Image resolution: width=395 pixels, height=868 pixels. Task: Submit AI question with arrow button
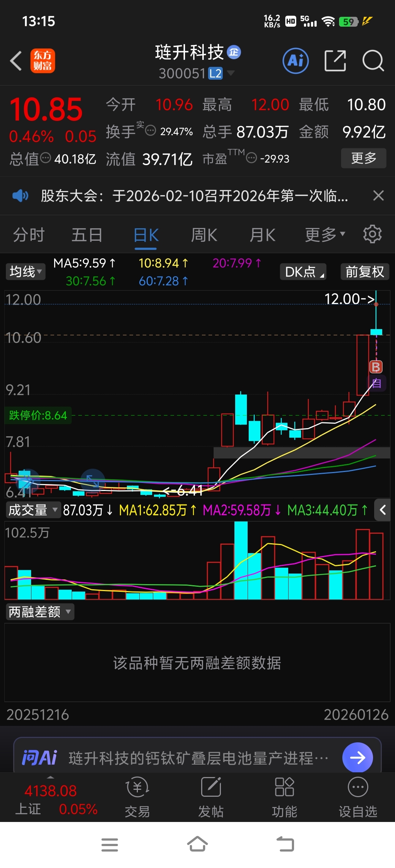(x=358, y=757)
